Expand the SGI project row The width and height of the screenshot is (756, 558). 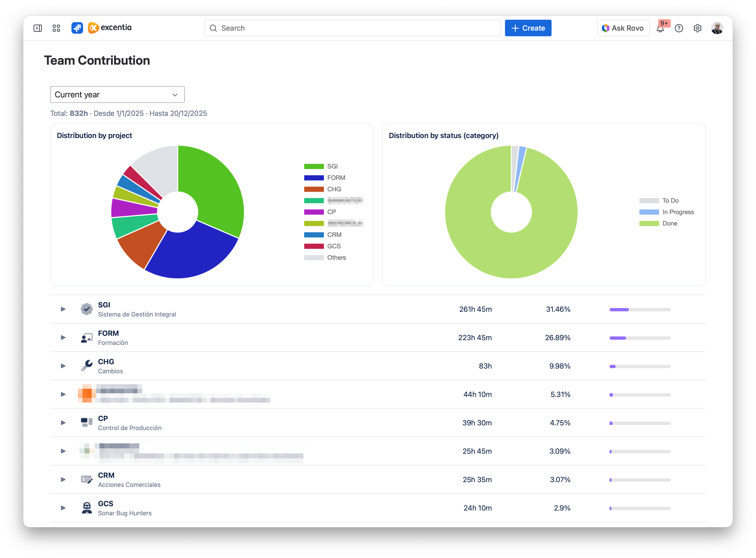tap(63, 309)
